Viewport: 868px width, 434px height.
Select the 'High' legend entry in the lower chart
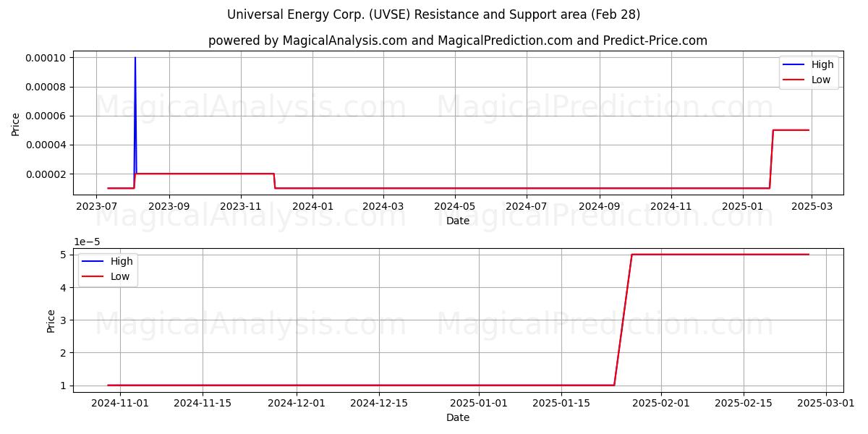108,261
